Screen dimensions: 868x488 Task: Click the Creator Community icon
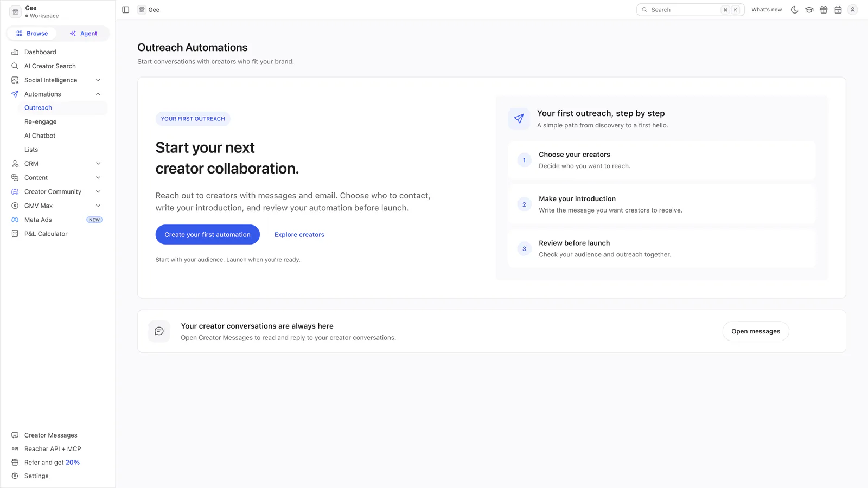(x=15, y=192)
